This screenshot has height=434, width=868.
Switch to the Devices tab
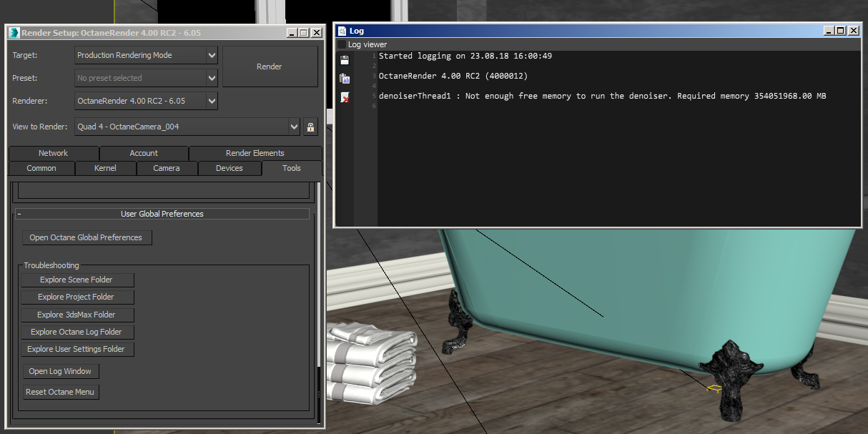(x=230, y=168)
